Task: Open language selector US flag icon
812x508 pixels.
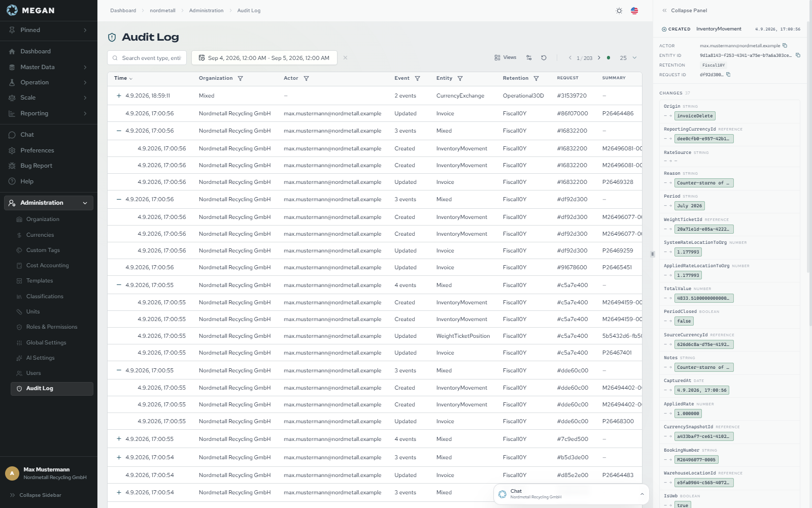Action: tap(634, 11)
